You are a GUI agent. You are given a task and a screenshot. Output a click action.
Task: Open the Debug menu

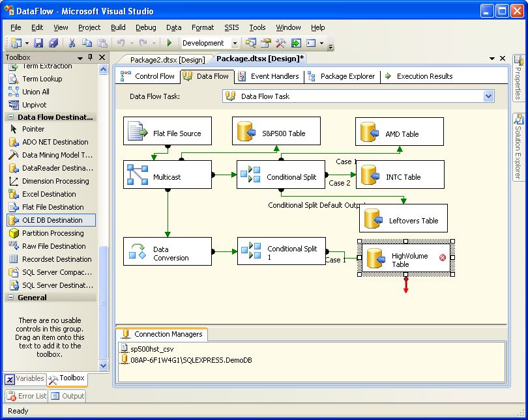[146, 27]
